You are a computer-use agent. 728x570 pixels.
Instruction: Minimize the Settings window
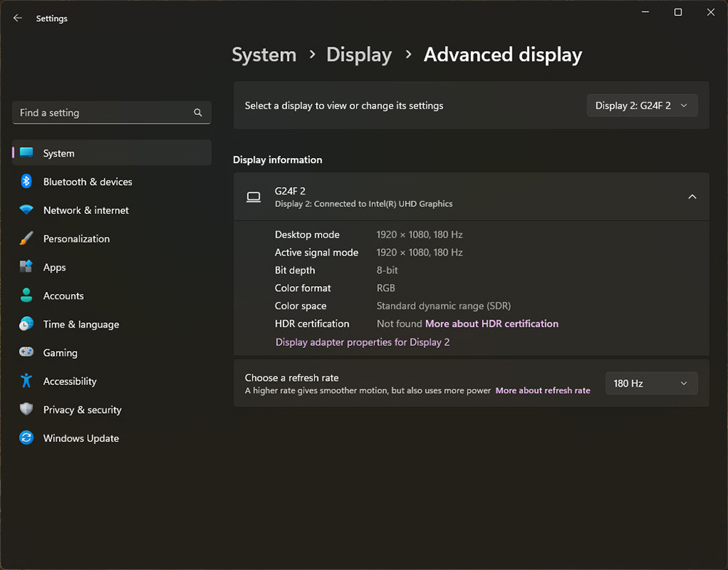click(645, 12)
